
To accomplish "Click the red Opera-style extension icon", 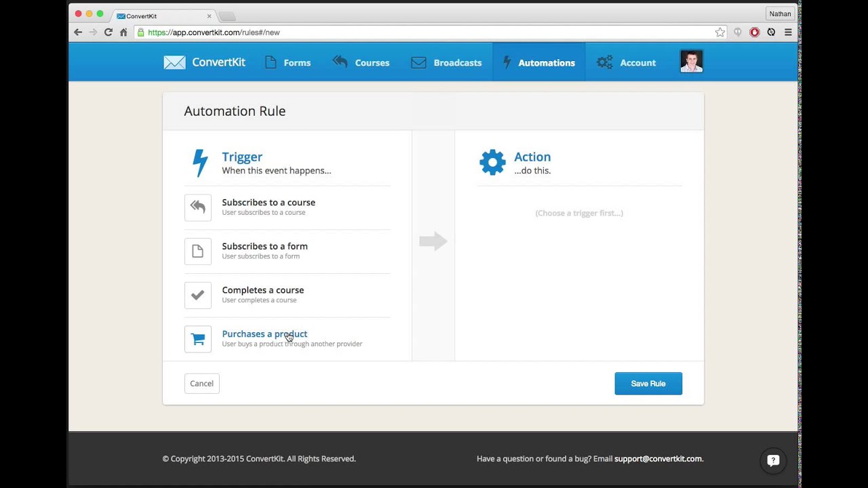I will [755, 32].
